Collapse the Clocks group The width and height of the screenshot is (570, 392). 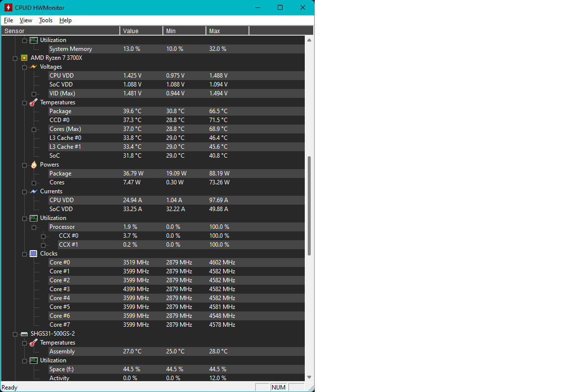(24, 254)
